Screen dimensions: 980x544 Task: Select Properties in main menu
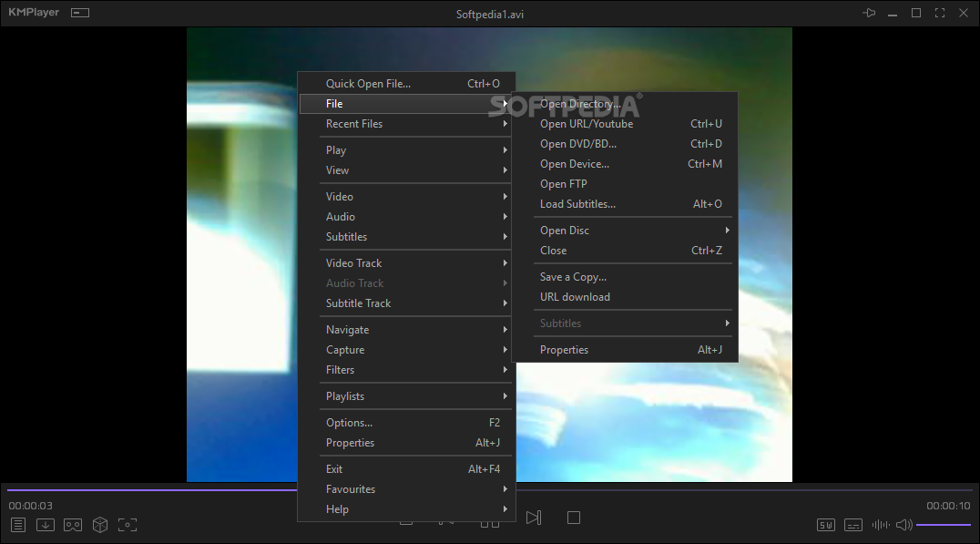coord(406,443)
